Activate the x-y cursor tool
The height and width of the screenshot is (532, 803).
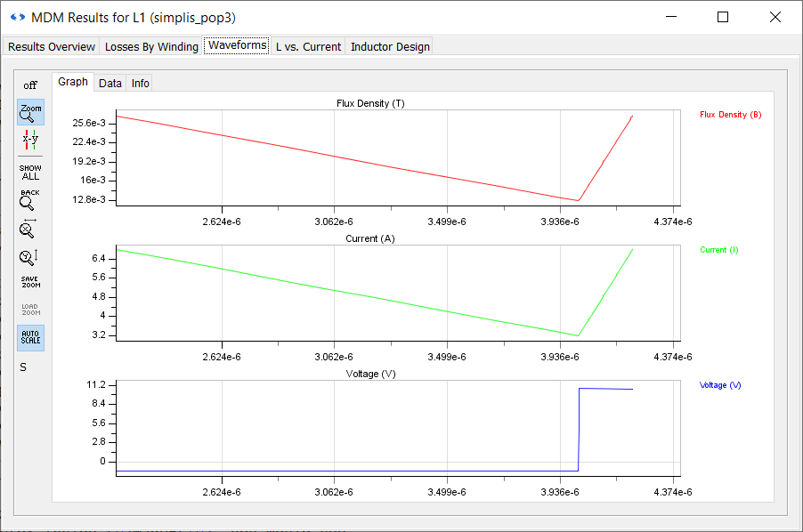[x=30, y=139]
